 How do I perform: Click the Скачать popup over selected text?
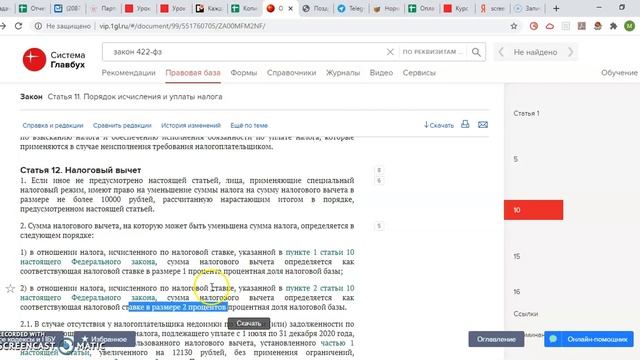tap(249, 323)
